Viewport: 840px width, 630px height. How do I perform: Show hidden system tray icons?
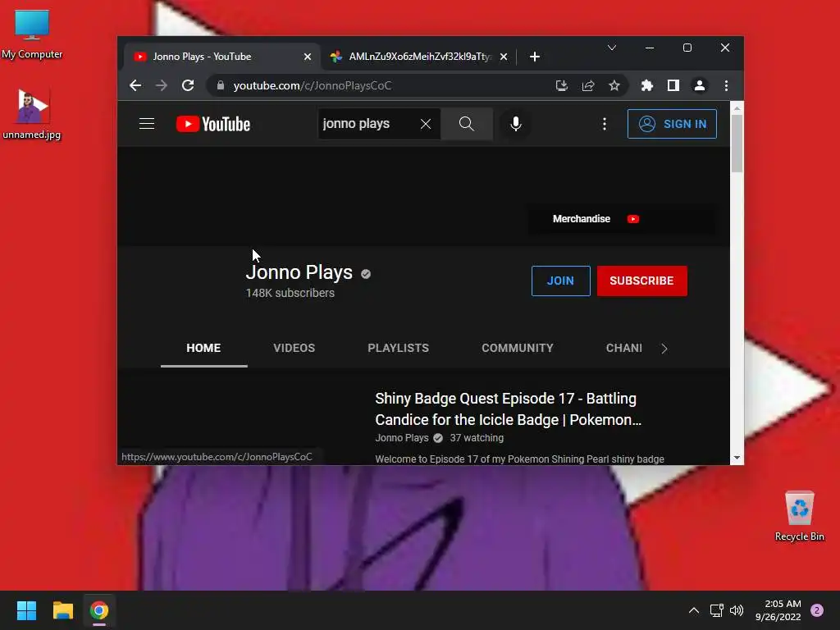tap(694, 610)
